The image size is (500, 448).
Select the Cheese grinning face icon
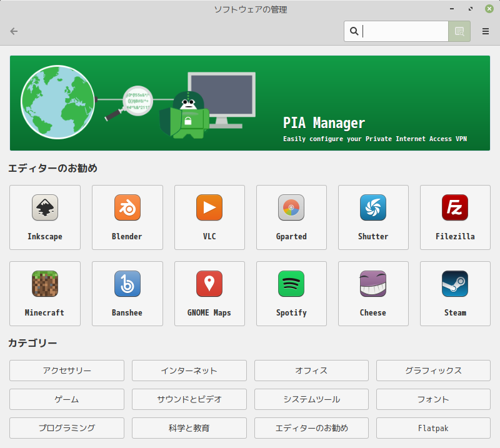[373, 284]
